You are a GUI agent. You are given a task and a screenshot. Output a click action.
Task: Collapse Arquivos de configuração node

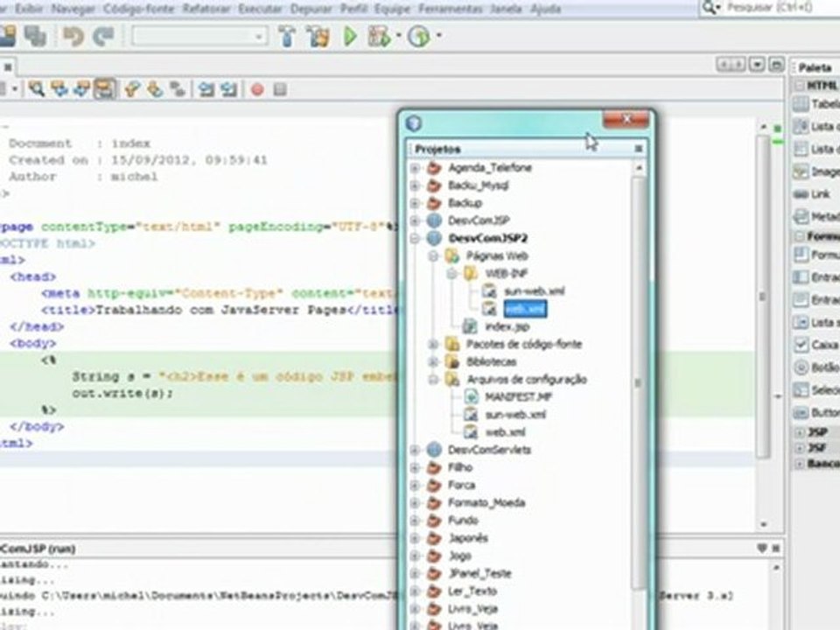coord(433,380)
